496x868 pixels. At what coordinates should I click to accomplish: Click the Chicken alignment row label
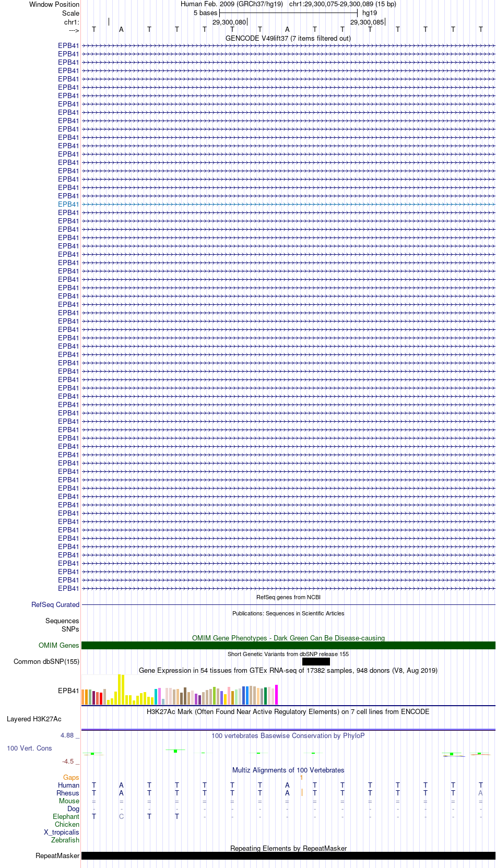point(67,824)
